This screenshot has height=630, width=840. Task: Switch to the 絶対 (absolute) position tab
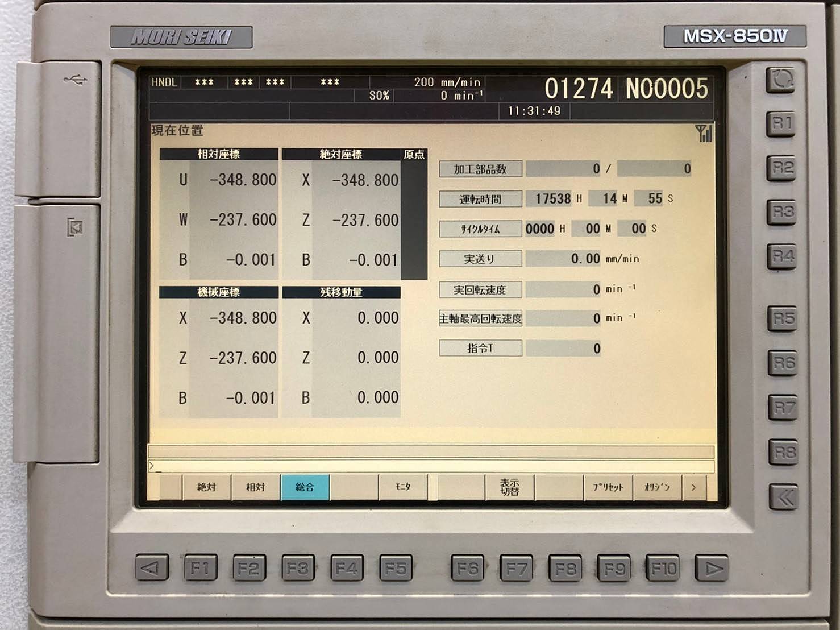[206, 487]
